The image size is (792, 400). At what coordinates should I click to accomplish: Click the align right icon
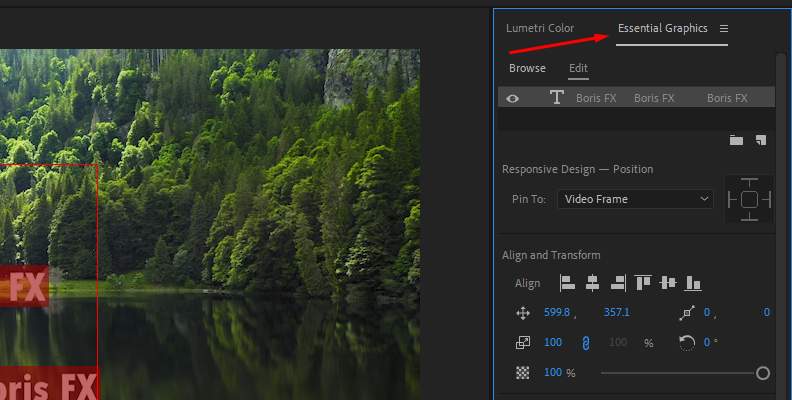tap(617, 284)
